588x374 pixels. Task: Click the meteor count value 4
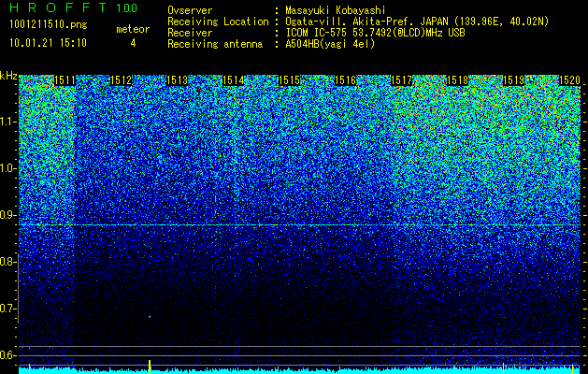point(133,43)
